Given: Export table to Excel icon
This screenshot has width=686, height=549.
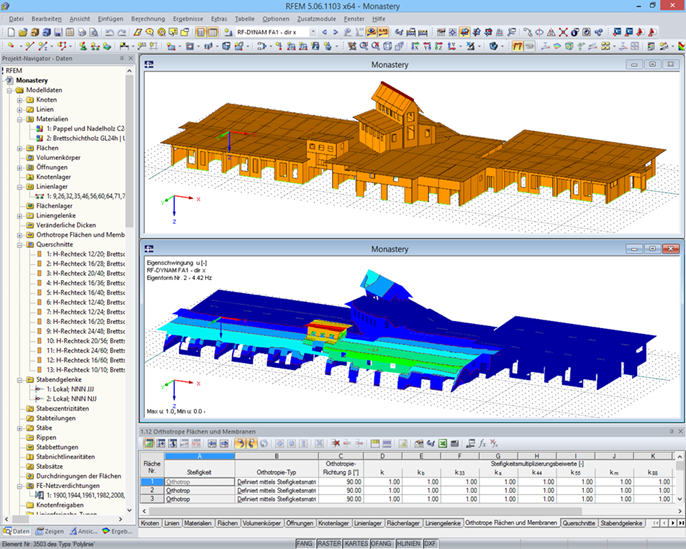Looking at the screenshot, I should coord(442,444).
